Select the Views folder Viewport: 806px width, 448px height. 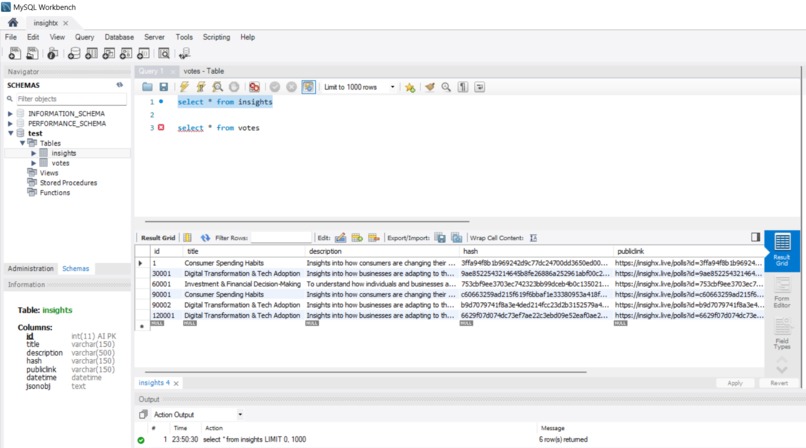coord(49,173)
